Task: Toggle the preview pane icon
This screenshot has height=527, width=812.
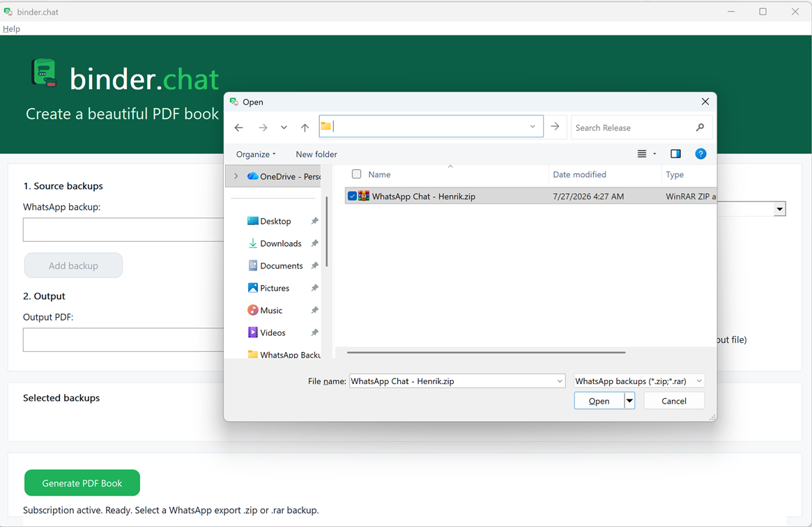Action: (x=675, y=154)
